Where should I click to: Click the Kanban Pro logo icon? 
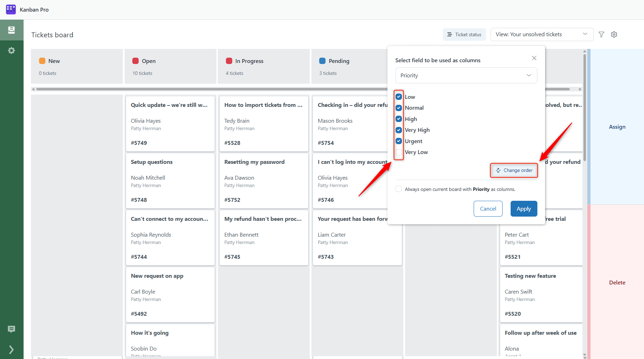[11, 9]
